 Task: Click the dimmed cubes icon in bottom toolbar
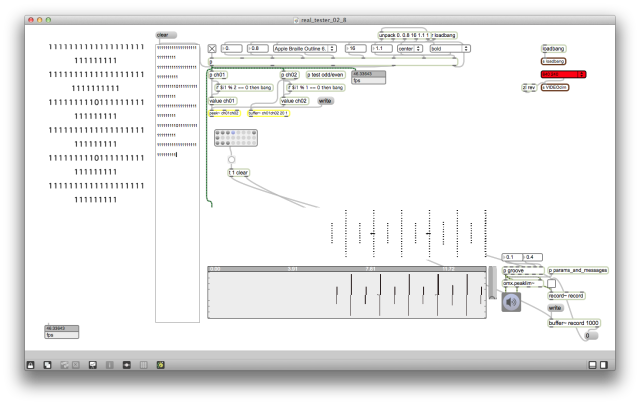tap(64, 365)
